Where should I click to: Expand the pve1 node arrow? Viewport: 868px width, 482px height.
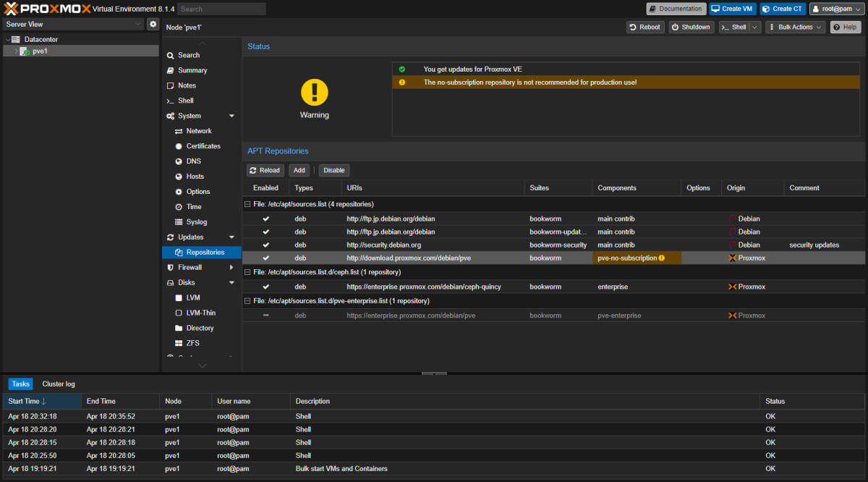pyautogui.click(x=16, y=51)
